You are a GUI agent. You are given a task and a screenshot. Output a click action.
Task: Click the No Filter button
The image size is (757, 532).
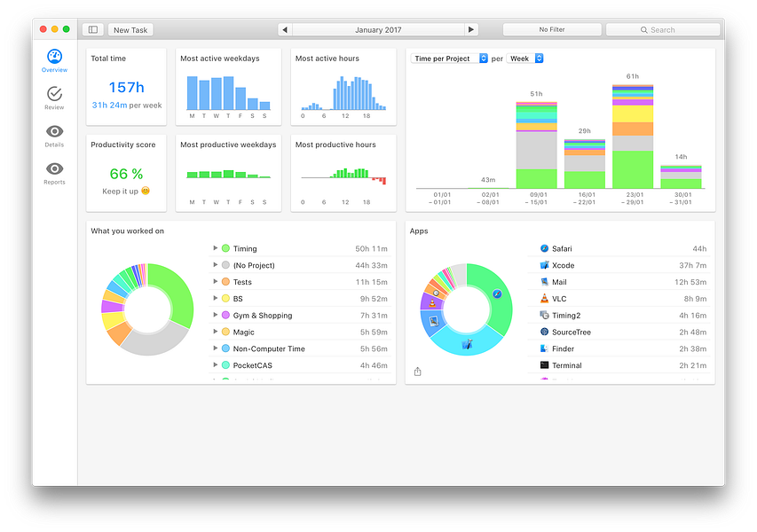(x=552, y=29)
